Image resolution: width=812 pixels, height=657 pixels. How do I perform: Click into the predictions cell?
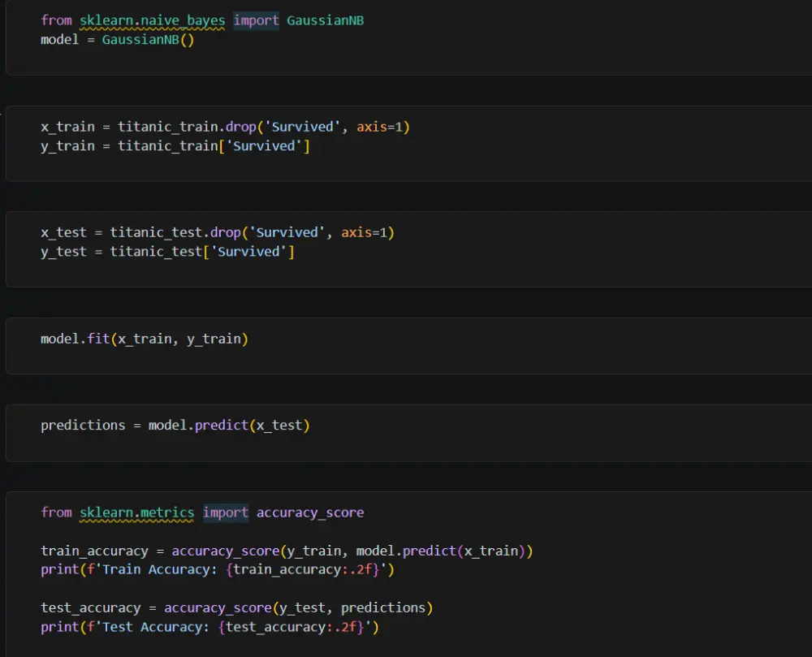coord(175,425)
